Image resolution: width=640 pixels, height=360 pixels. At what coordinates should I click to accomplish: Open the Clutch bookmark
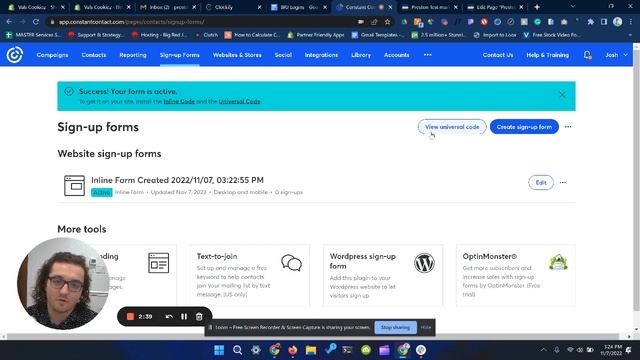tap(207, 35)
